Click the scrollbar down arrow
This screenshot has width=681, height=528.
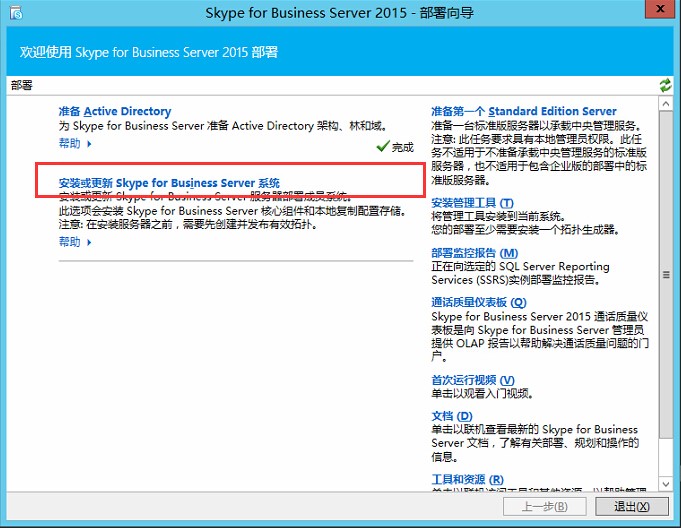[665, 483]
